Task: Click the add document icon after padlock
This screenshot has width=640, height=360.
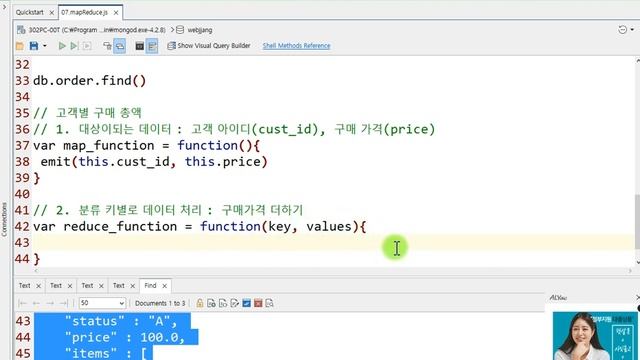Action: pyautogui.click(x=211, y=303)
